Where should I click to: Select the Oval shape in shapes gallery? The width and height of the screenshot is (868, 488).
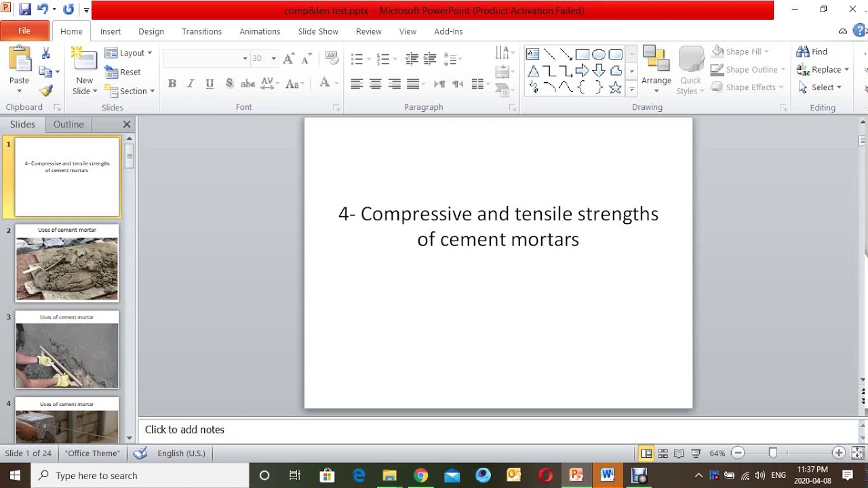click(x=599, y=54)
